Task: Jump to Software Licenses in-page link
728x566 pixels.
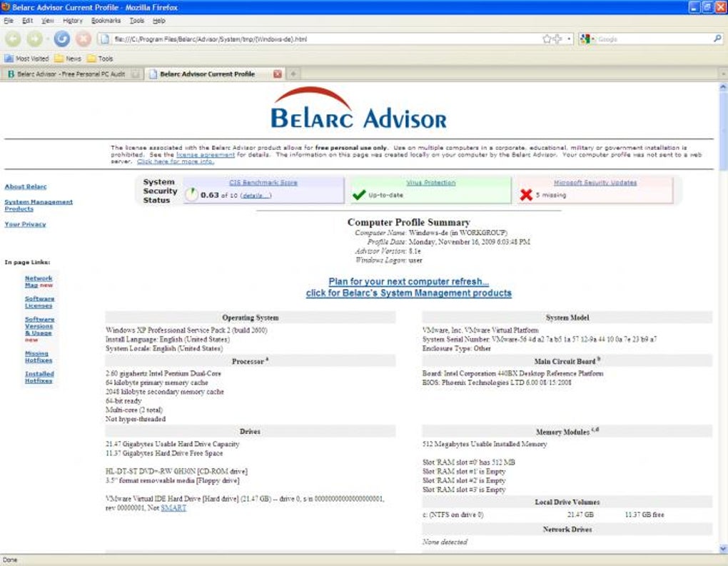Action: (39, 302)
